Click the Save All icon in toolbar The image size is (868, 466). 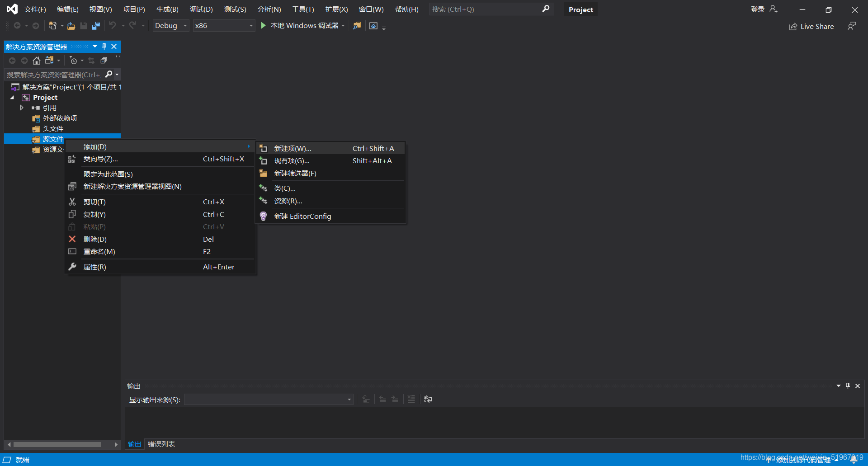tap(96, 26)
